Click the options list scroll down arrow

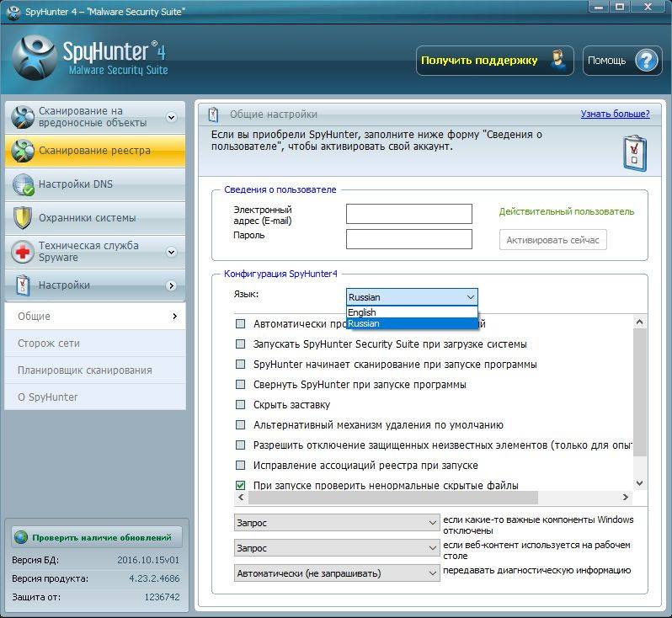(x=639, y=483)
